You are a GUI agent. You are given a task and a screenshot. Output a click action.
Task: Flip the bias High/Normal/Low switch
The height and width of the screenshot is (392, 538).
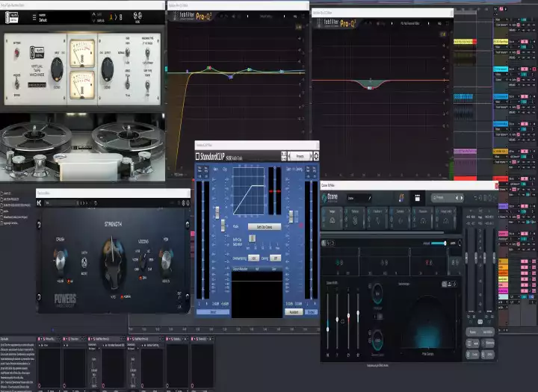click(x=127, y=52)
